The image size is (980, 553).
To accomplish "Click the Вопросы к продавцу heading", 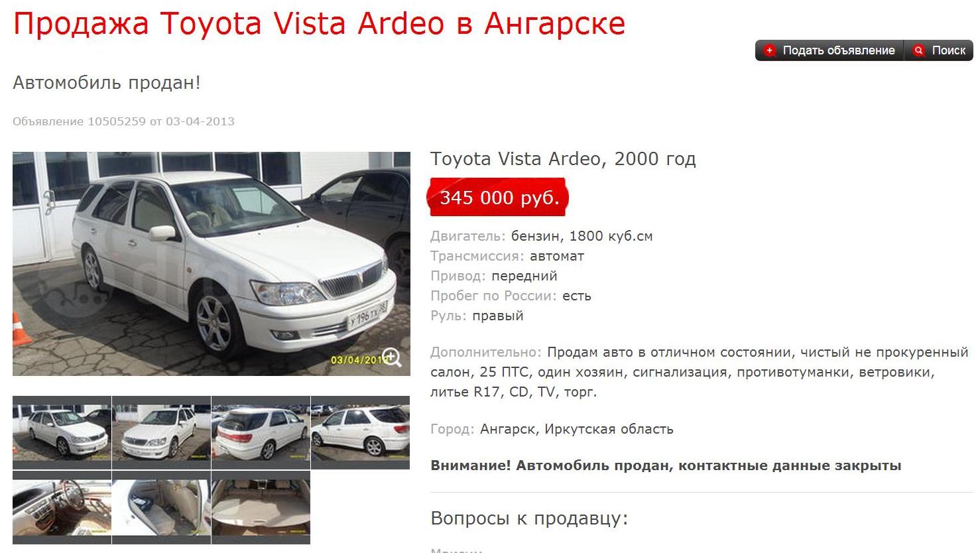I will coord(529,518).
